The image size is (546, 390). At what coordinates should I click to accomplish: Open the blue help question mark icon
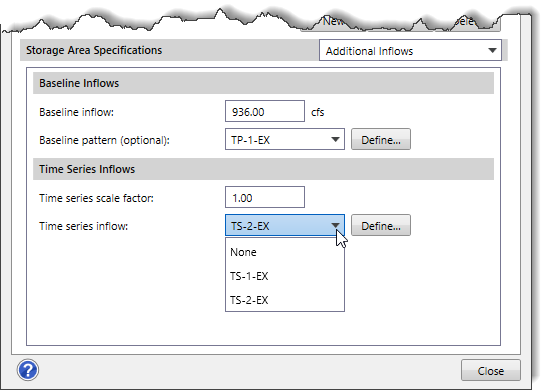click(x=28, y=370)
